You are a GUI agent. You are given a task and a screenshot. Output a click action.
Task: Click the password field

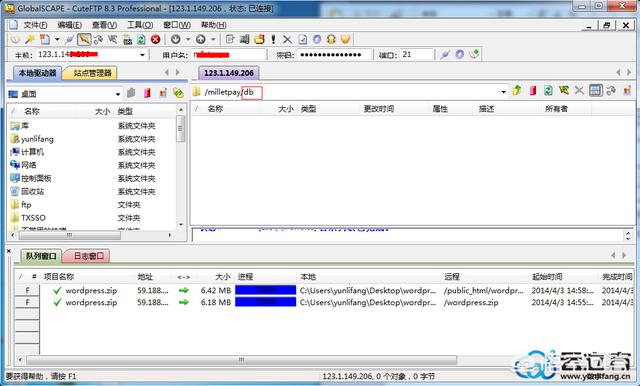tap(334, 54)
